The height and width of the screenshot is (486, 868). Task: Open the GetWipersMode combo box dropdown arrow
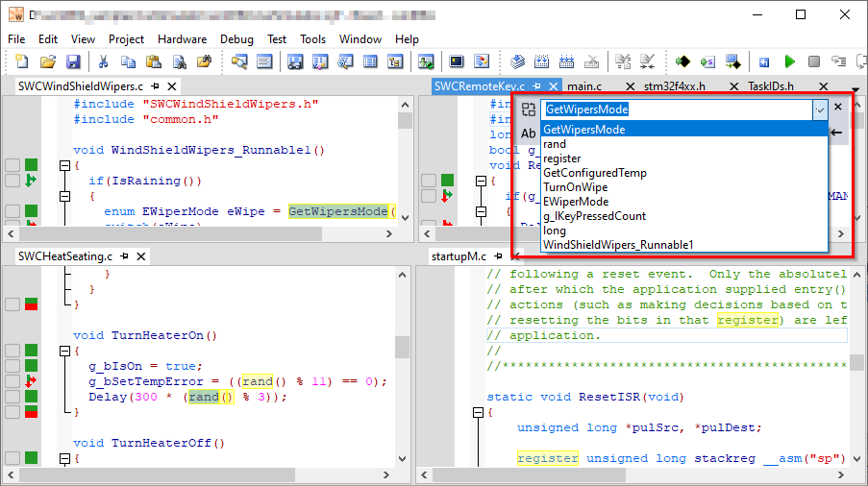point(819,109)
